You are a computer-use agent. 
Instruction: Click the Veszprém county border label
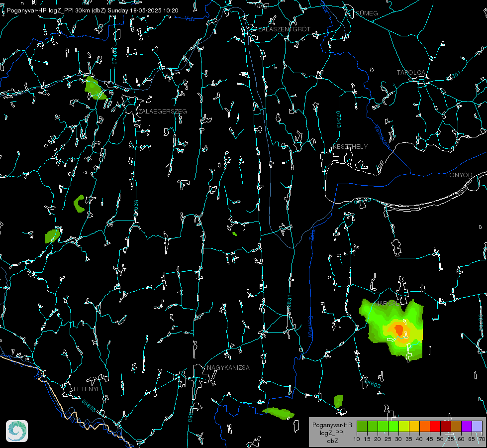pyautogui.click(x=383, y=137)
